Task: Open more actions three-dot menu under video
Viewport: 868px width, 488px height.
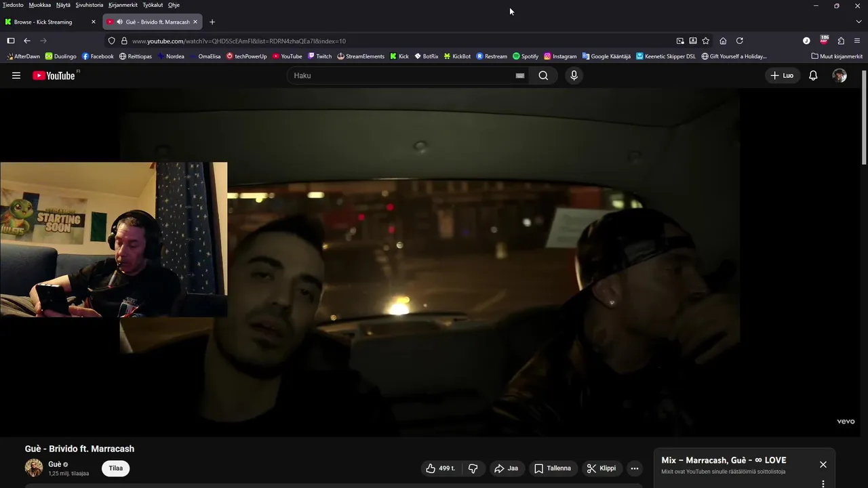Action: point(634,468)
